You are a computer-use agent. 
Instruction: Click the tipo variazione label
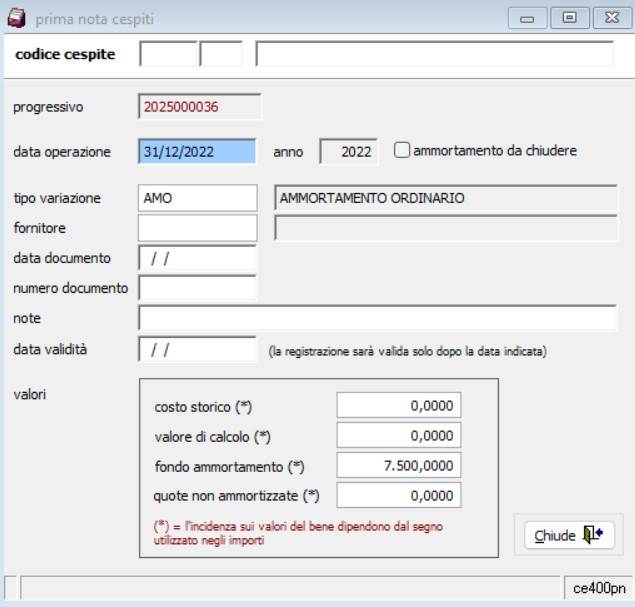(x=57, y=198)
